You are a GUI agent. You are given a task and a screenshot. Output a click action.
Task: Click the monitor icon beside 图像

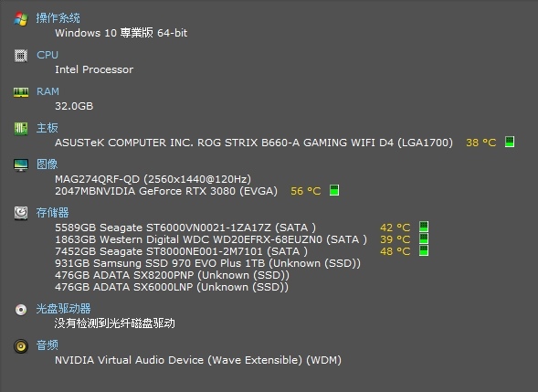click(x=21, y=164)
